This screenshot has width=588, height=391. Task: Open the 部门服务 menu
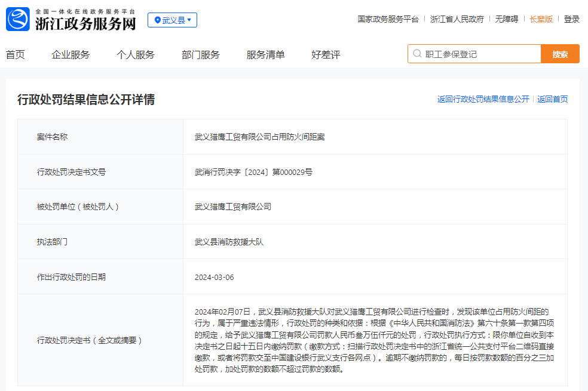tap(201, 55)
